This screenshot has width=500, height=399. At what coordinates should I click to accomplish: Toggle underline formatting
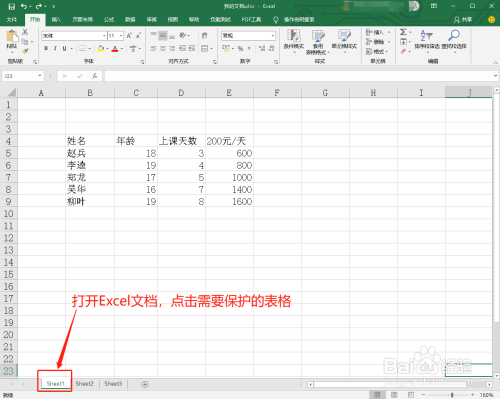point(64,49)
